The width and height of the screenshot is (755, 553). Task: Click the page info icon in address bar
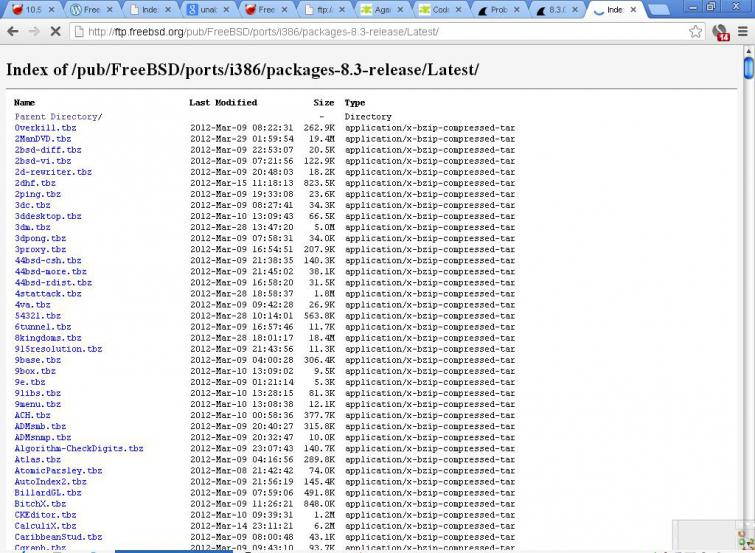[x=78, y=32]
